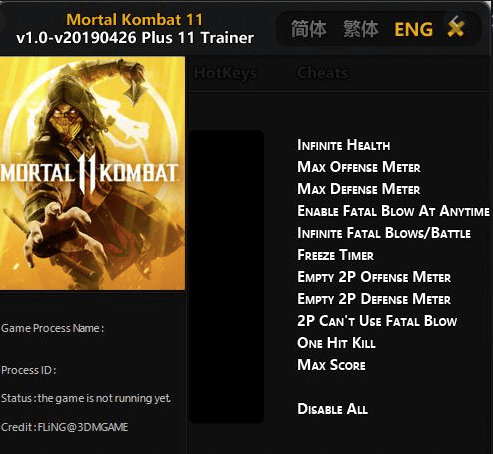Toggle Empty 2P Offense Meter
This screenshot has width=493, height=454.
coord(374,277)
